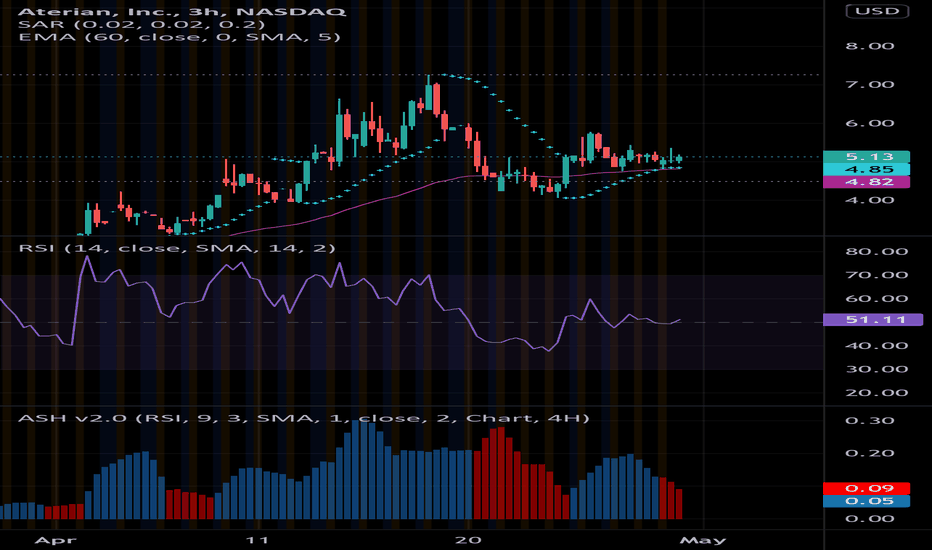Select the SAR (0.02, 0.02, 0.2) indicator legend
The height and width of the screenshot is (550, 932).
point(141,24)
